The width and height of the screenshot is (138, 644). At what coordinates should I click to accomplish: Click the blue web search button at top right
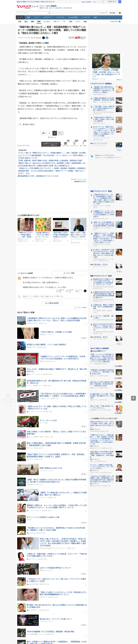tap(120, 2)
